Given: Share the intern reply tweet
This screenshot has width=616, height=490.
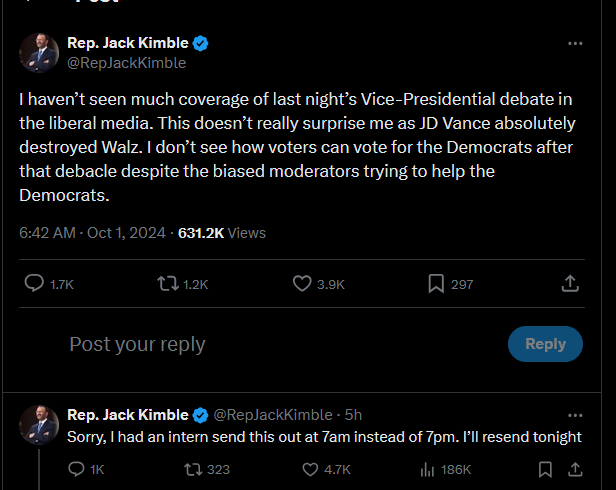Looking at the screenshot, I should [x=575, y=469].
